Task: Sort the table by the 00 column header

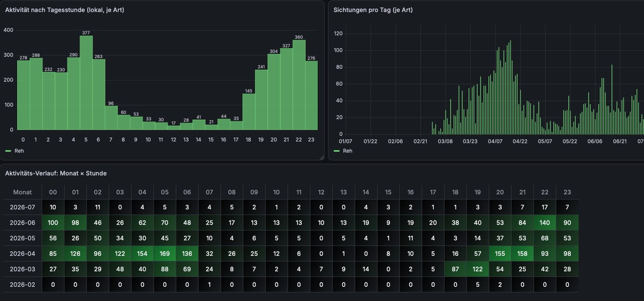Action: 53,192
